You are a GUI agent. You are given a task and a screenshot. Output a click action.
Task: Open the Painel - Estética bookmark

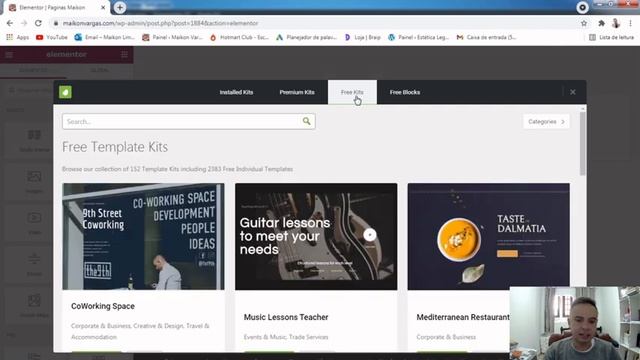418,37
